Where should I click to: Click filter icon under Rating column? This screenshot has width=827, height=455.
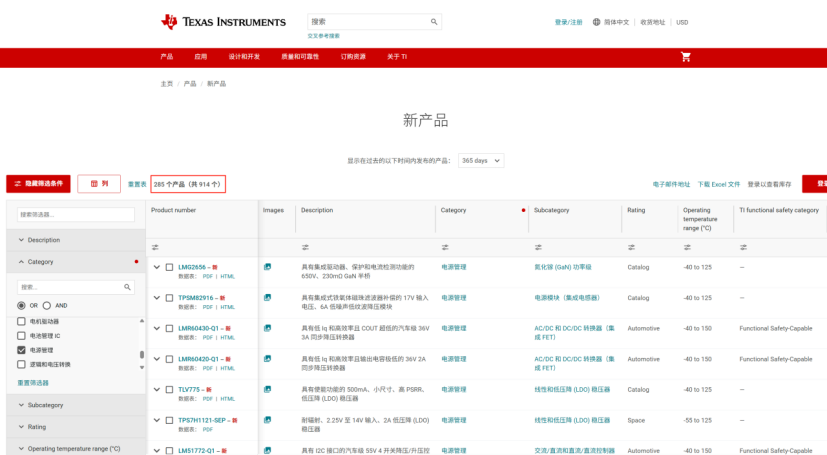click(631, 247)
